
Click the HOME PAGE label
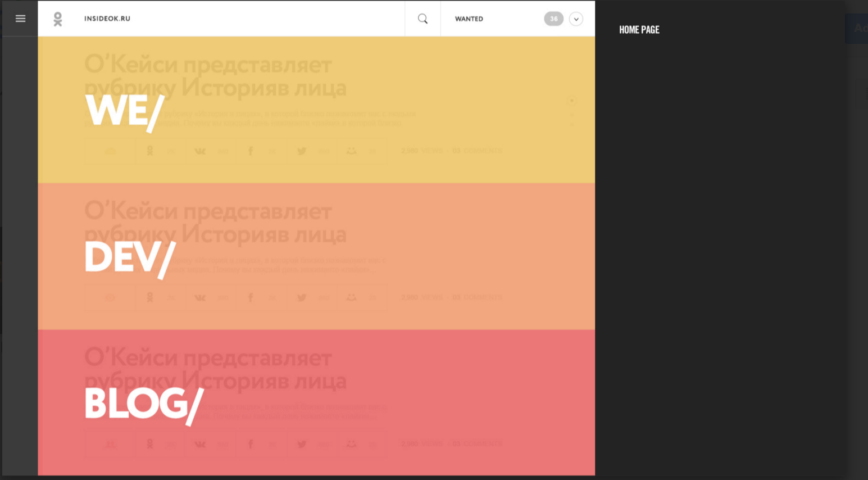(x=639, y=30)
